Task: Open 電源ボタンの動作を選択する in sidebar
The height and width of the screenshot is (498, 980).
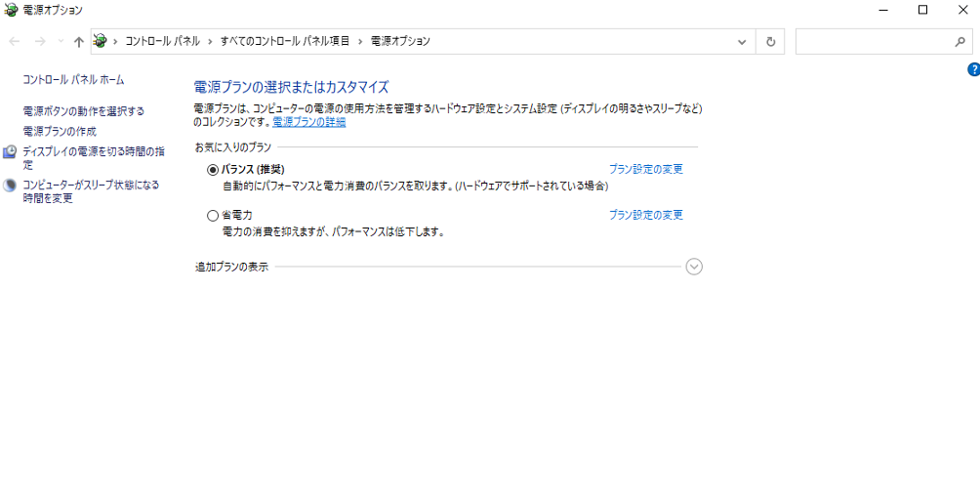Action: point(83,111)
